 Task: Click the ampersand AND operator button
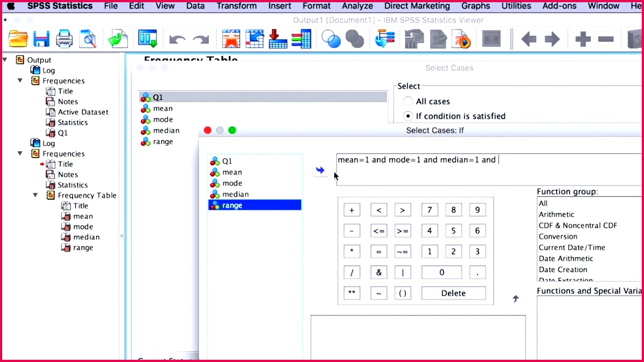(378, 272)
